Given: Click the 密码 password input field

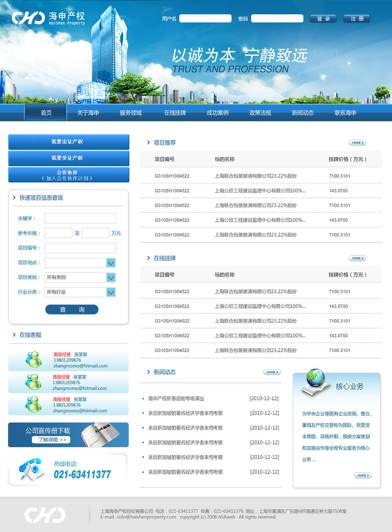Looking at the screenshot, I should [277, 18].
